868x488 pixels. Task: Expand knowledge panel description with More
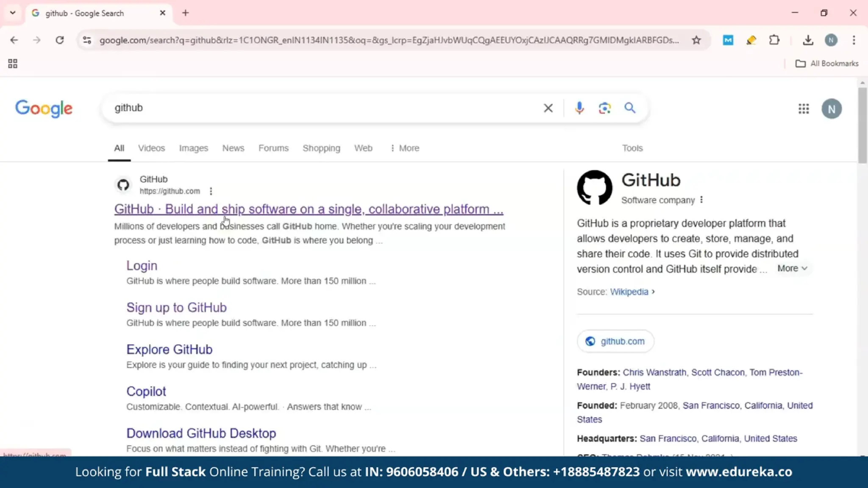coord(792,269)
